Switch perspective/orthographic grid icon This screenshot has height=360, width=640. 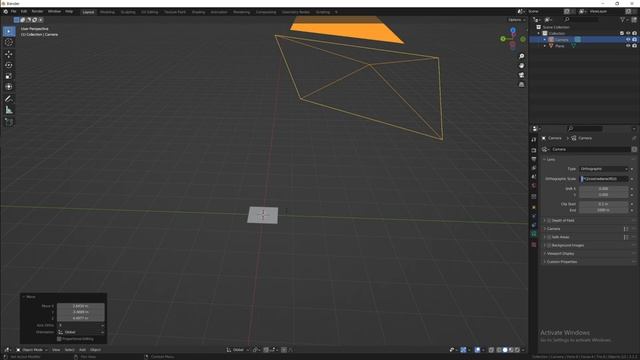521,84
